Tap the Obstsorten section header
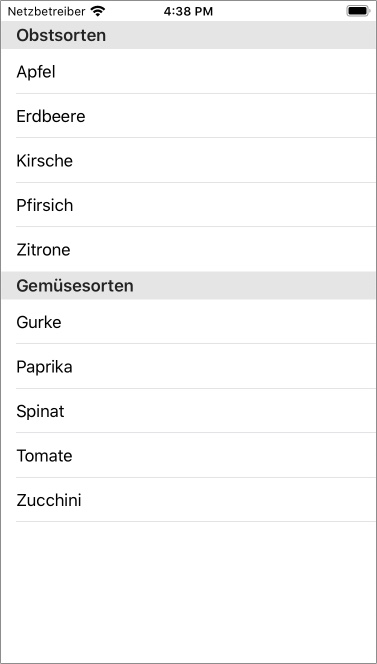 tap(188, 35)
